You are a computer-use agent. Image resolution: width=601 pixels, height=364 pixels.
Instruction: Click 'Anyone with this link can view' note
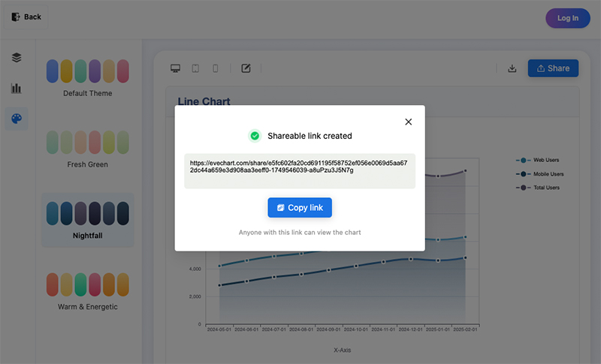click(x=300, y=233)
